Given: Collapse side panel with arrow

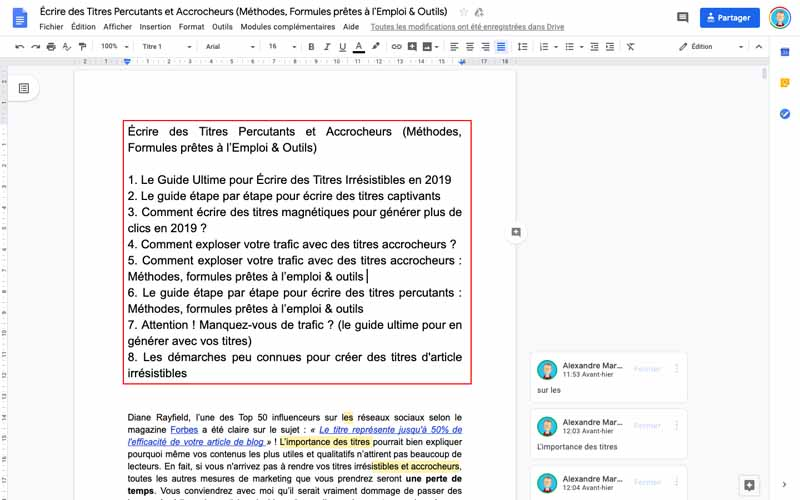Looking at the screenshot, I should point(784,484).
